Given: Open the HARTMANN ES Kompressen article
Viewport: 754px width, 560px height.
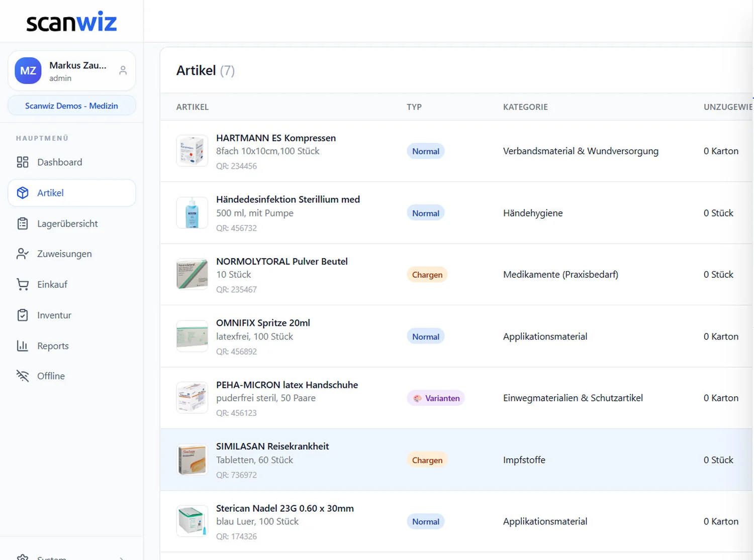Looking at the screenshot, I should (276, 138).
